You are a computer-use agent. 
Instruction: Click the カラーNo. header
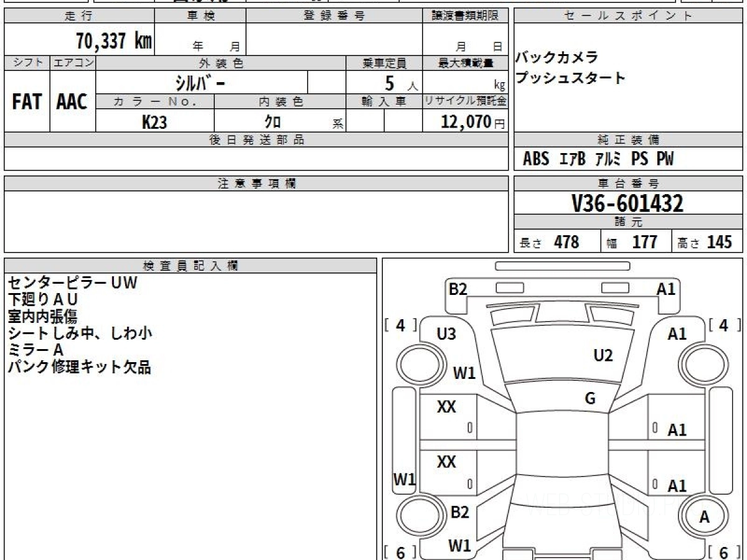[x=155, y=101]
